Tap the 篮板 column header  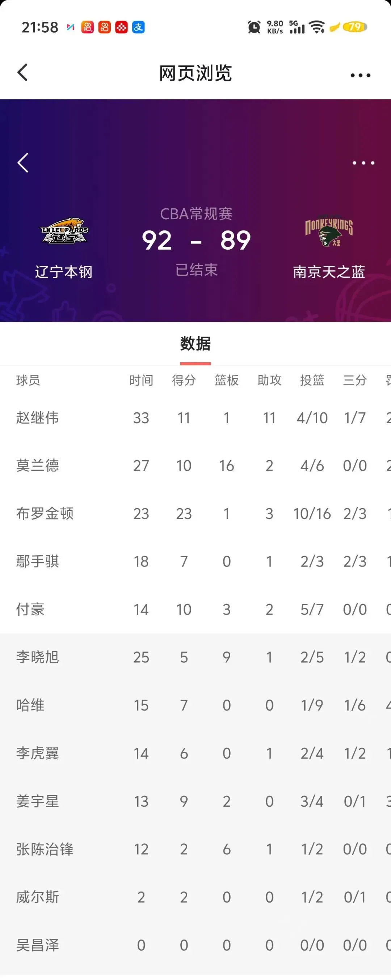(x=227, y=380)
